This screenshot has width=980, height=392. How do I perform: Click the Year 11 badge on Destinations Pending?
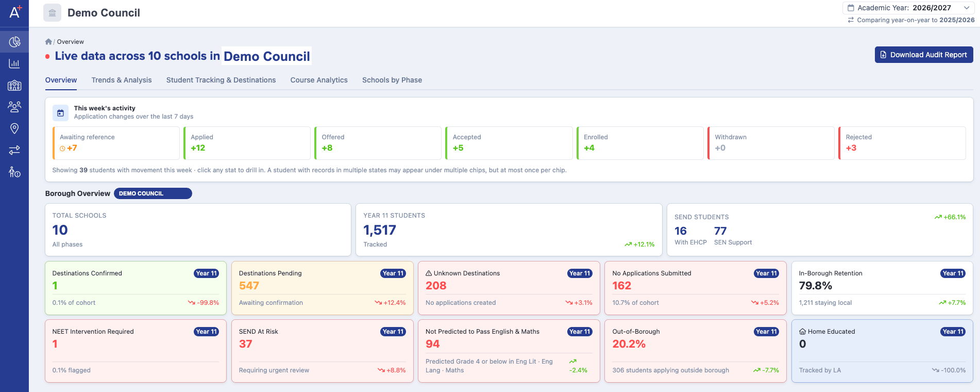click(393, 273)
